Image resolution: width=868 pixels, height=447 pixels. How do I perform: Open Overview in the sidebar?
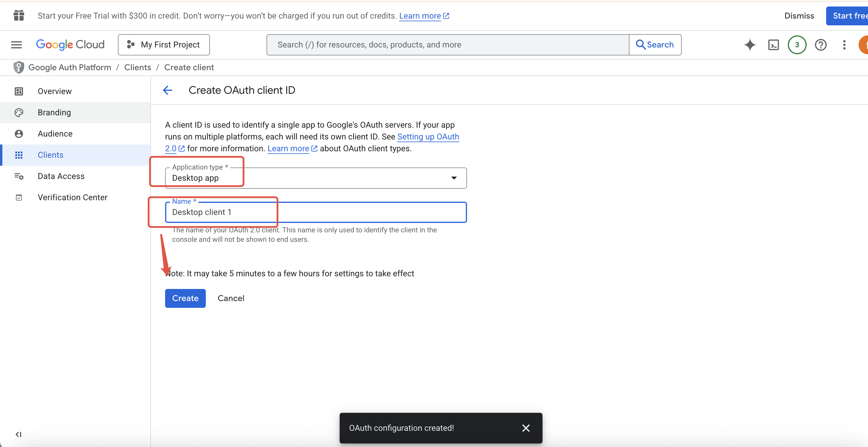click(x=75, y=91)
